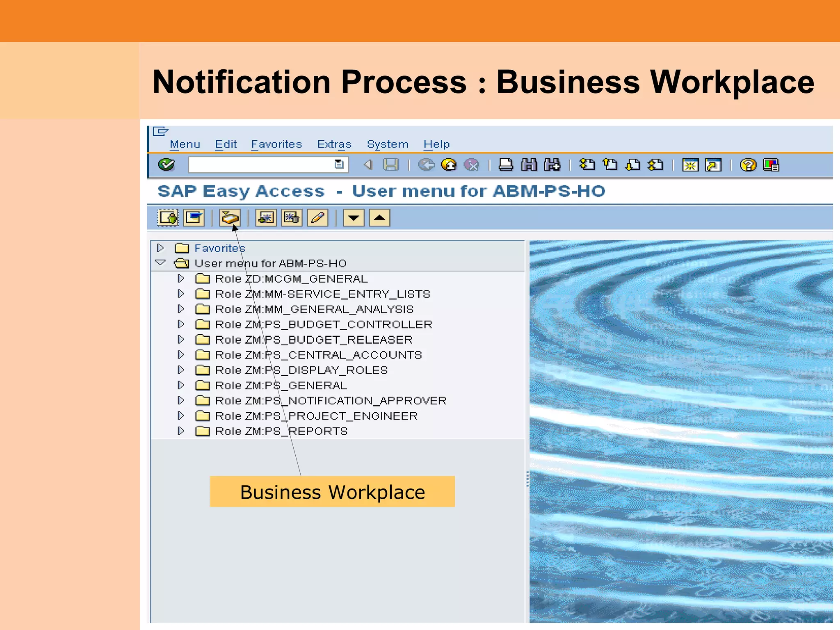
Task: Expand Role ZM:PS_PROJECT_ENGINEER
Action: click(x=180, y=415)
